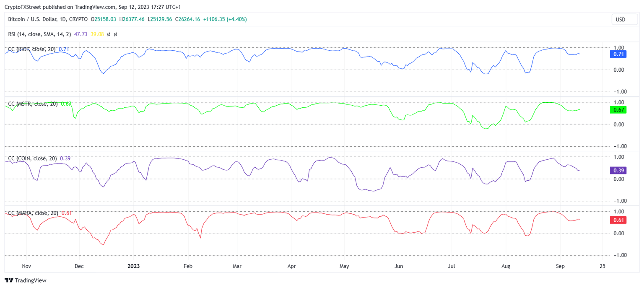Click the low price value L25129.56
This screenshot has width=644, height=288.
click(160, 19)
